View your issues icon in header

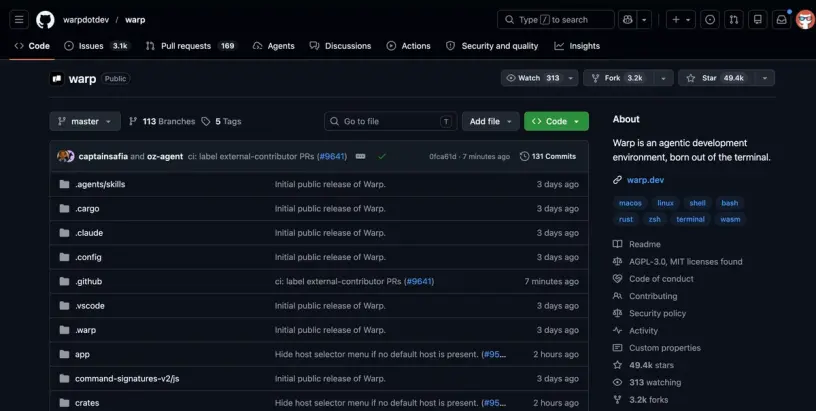click(x=710, y=20)
